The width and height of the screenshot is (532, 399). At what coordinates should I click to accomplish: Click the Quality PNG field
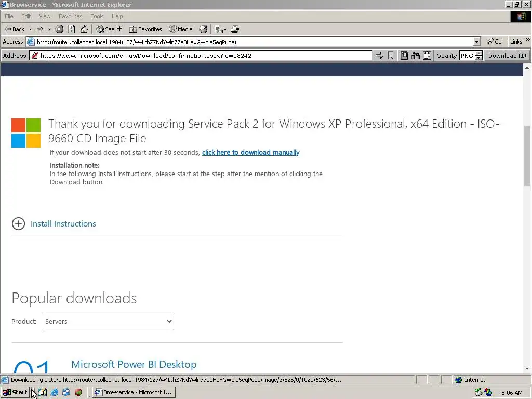(467, 56)
